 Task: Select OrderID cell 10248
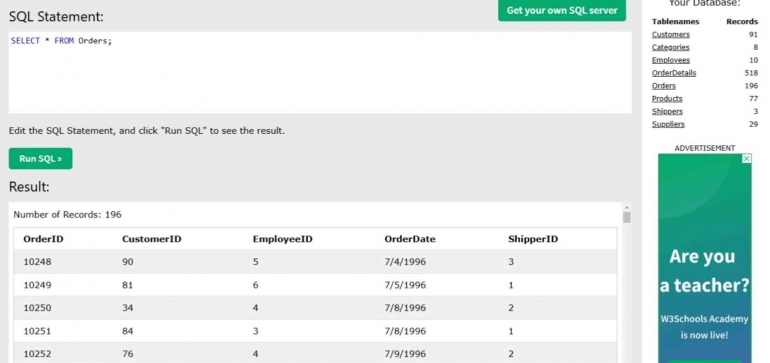click(x=37, y=262)
